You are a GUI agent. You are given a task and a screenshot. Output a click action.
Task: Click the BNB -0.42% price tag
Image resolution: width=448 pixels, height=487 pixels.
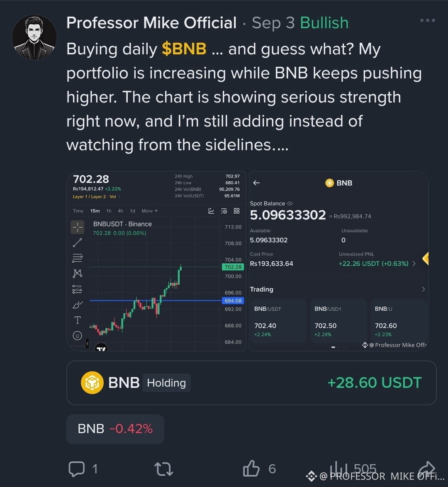[115, 429]
